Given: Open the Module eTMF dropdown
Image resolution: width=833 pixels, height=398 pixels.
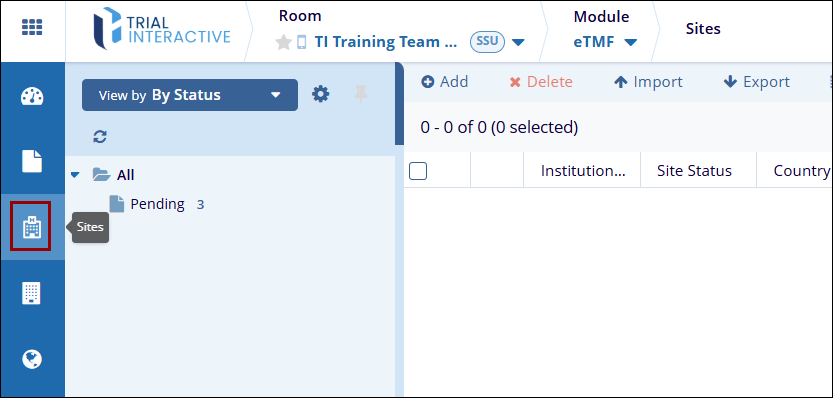Looking at the screenshot, I should (631, 43).
